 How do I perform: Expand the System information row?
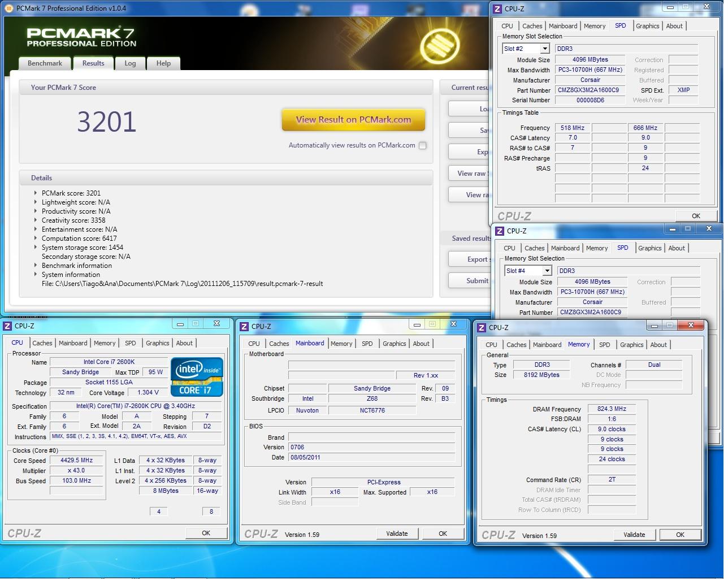point(36,275)
